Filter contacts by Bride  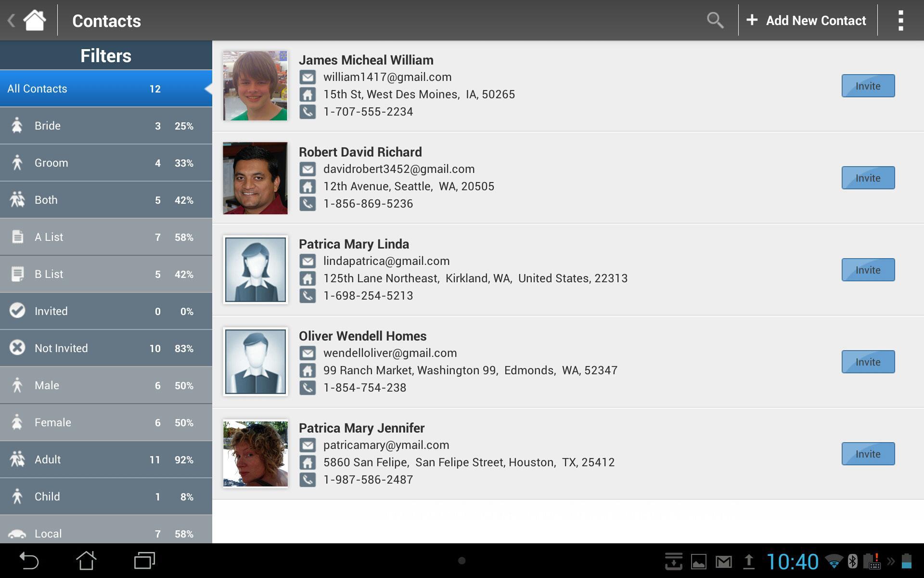click(106, 126)
